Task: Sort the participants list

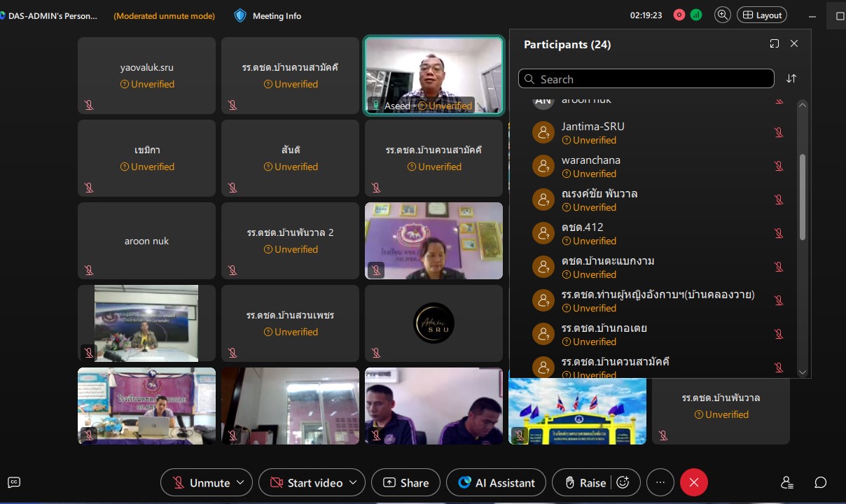Action: pos(791,78)
